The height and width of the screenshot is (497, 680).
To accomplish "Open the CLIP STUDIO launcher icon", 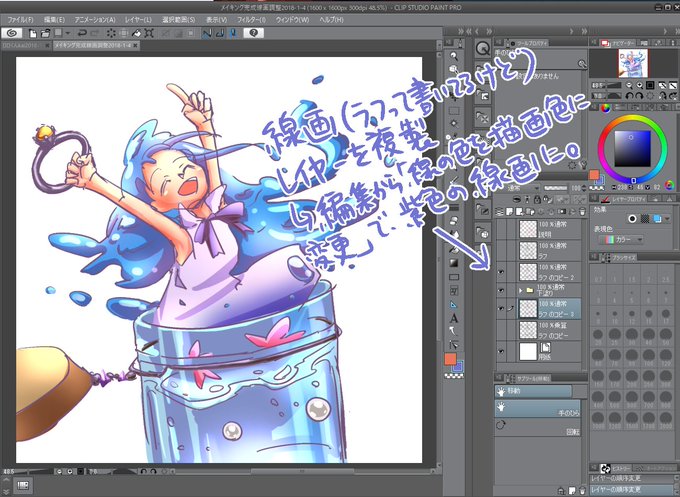I will coord(12,33).
